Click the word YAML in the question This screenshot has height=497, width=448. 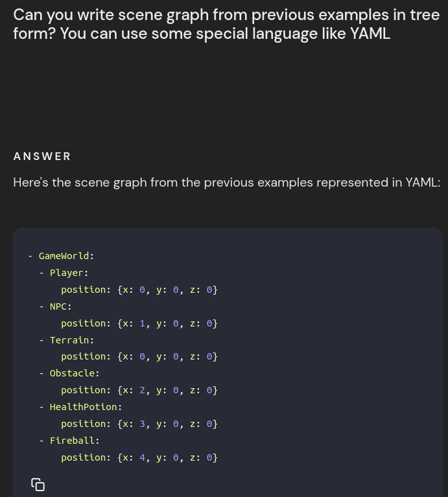coord(370,34)
